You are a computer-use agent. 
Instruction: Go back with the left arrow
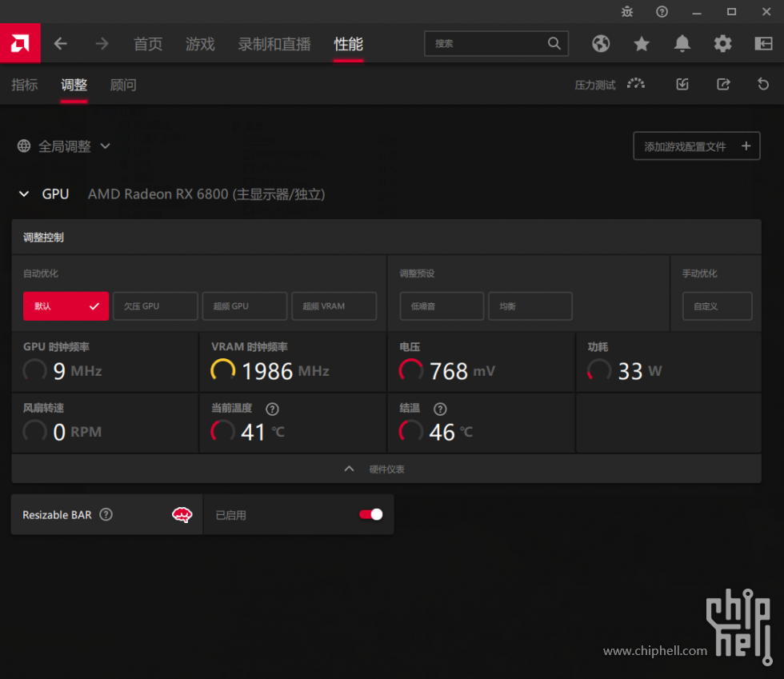point(61,44)
